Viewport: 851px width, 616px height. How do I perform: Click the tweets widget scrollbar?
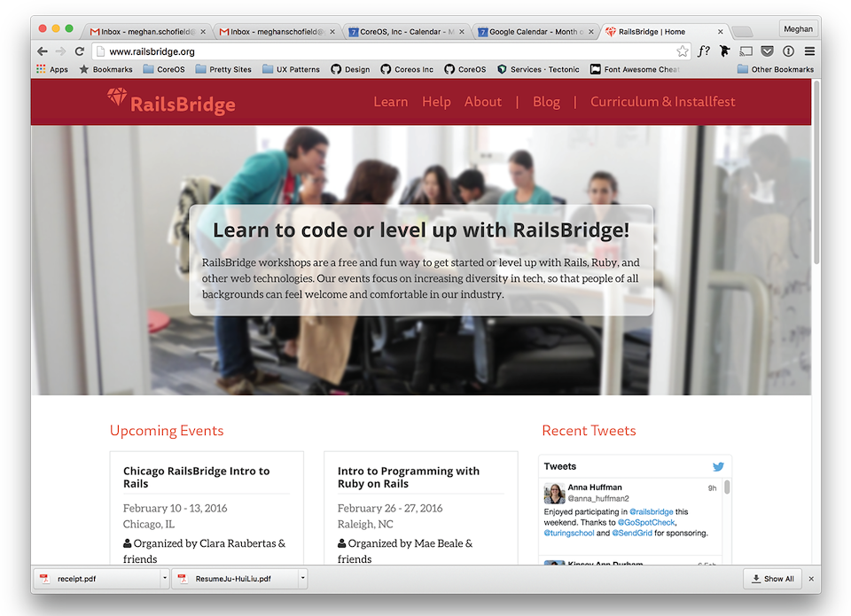727,487
